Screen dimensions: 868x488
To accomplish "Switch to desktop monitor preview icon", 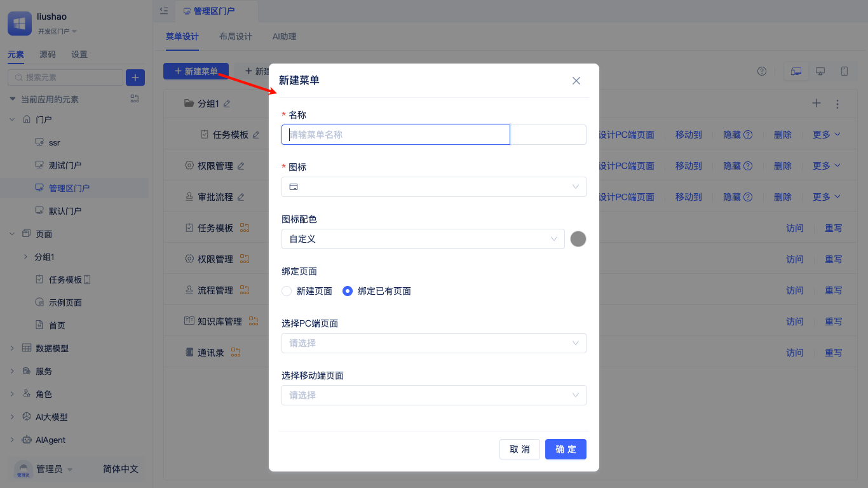I will point(820,71).
